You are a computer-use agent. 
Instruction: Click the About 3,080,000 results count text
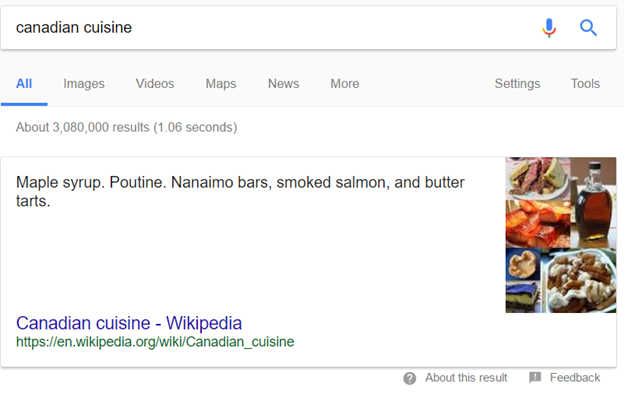pos(126,128)
